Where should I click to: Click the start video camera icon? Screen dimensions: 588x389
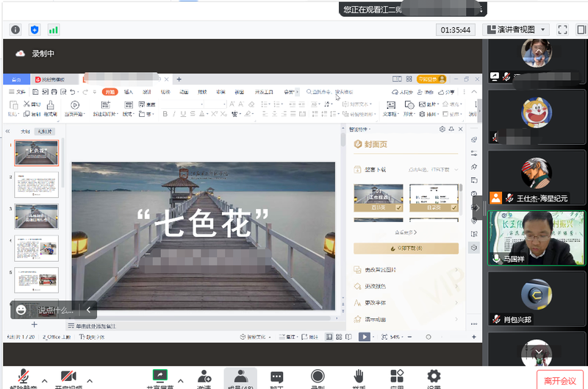pyautogui.click(x=70, y=376)
